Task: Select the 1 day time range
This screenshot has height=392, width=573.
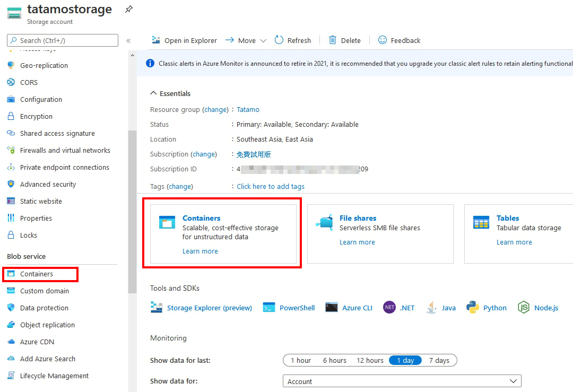Action: coord(405,360)
